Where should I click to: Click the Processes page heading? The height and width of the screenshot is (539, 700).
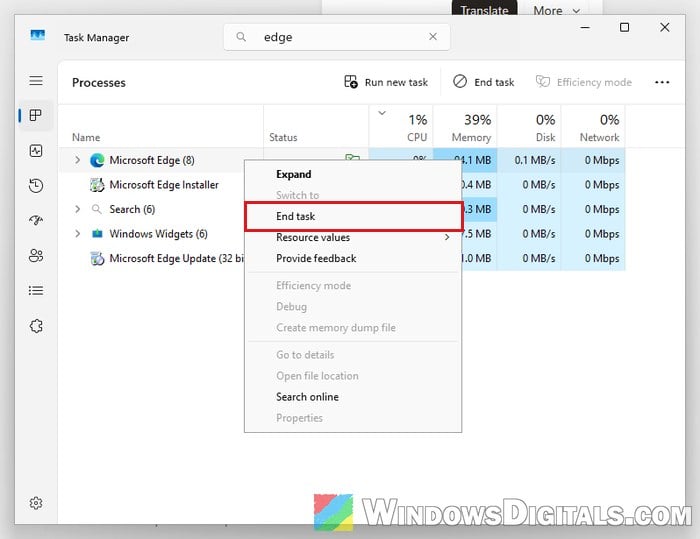coord(99,83)
